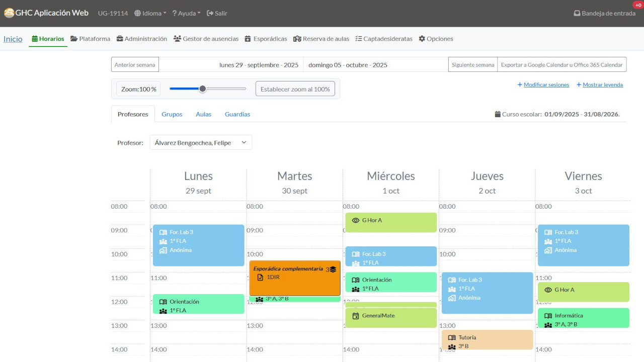Click the calendar icon beside Curso escolar
This screenshot has height=362, width=644.
(x=498, y=114)
